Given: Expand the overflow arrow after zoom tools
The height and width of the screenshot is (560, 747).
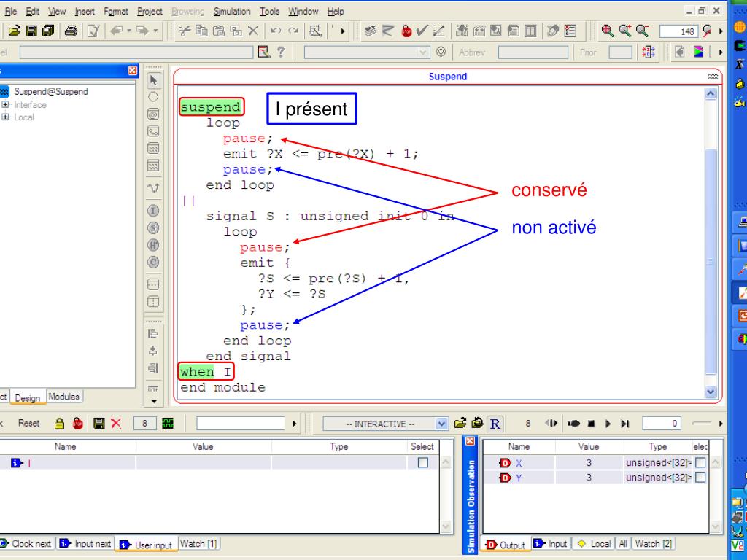Looking at the screenshot, I should pos(721,31).
